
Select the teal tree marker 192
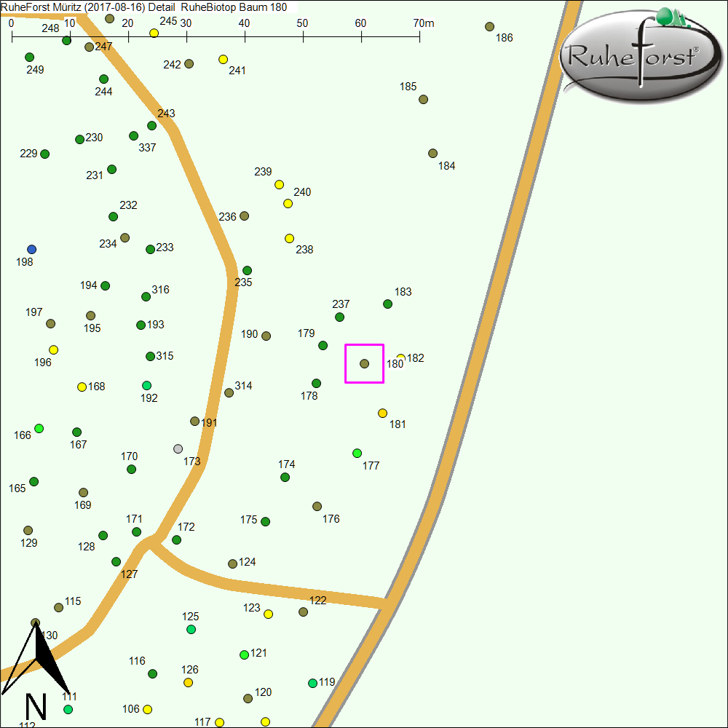tap(147, 385)
